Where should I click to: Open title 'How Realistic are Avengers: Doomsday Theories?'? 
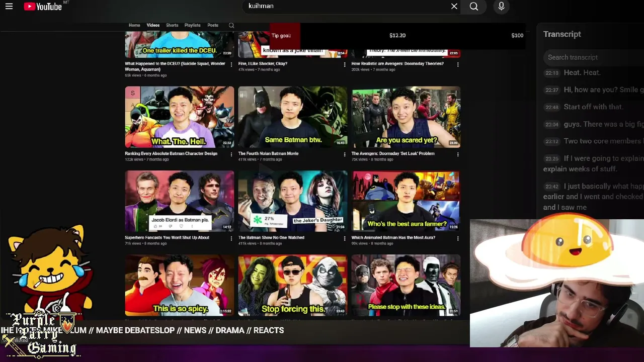(x=397, y=64)
